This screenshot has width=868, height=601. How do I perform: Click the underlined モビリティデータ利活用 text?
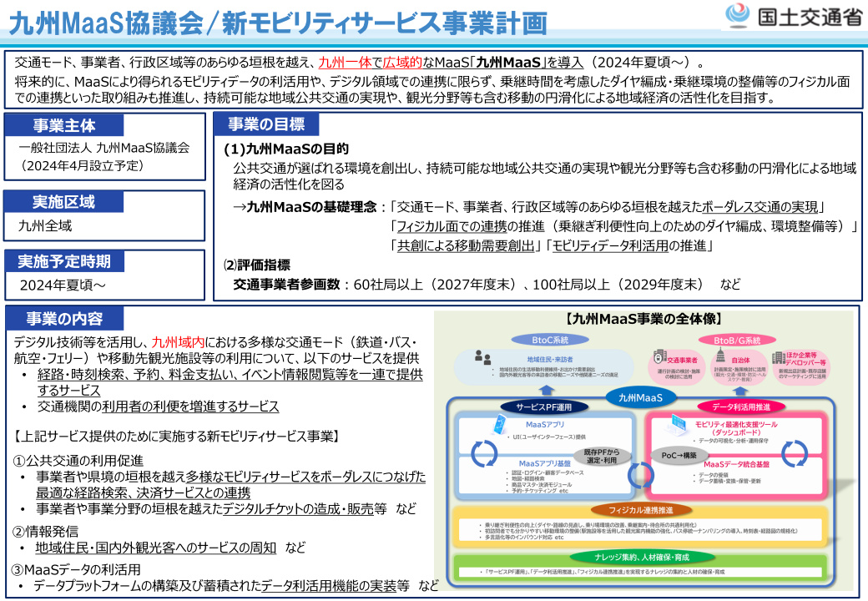(610, 245)
